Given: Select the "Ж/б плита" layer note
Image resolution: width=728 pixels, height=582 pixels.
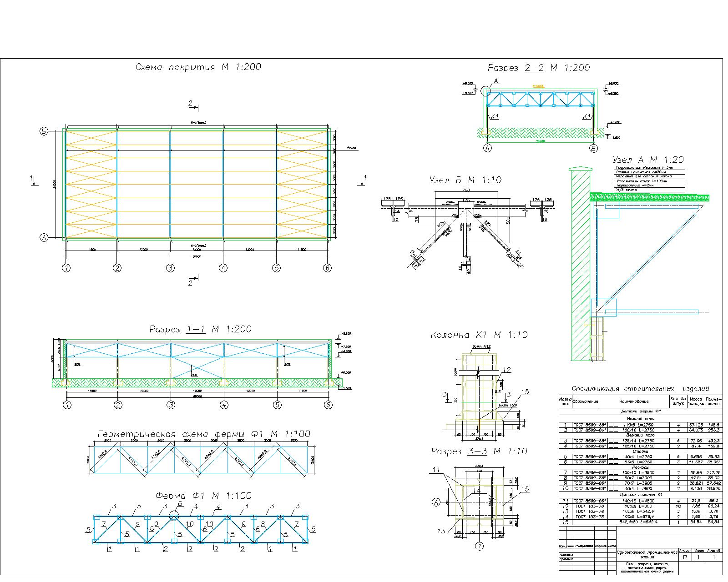Looking at the screenshot, I should click(627, 190).
